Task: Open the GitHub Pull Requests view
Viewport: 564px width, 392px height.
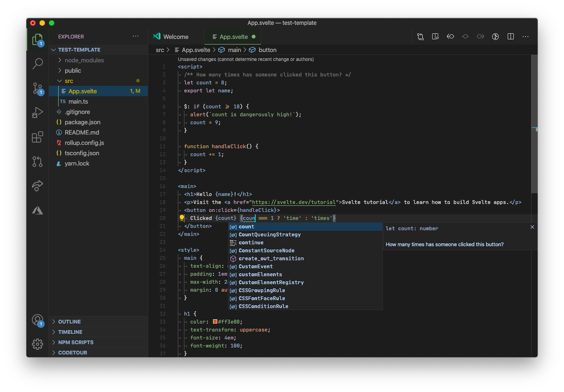Action: (38, 161)
